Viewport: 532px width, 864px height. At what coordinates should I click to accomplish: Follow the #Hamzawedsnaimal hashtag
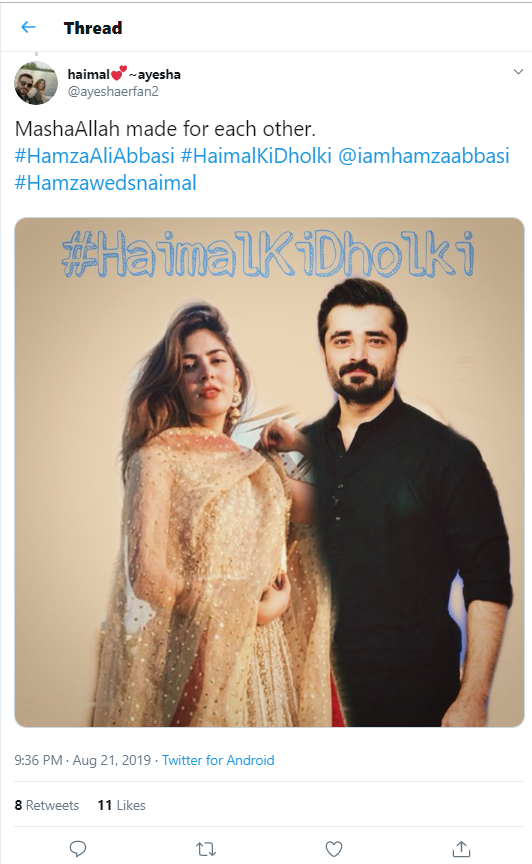coord(105,183)
